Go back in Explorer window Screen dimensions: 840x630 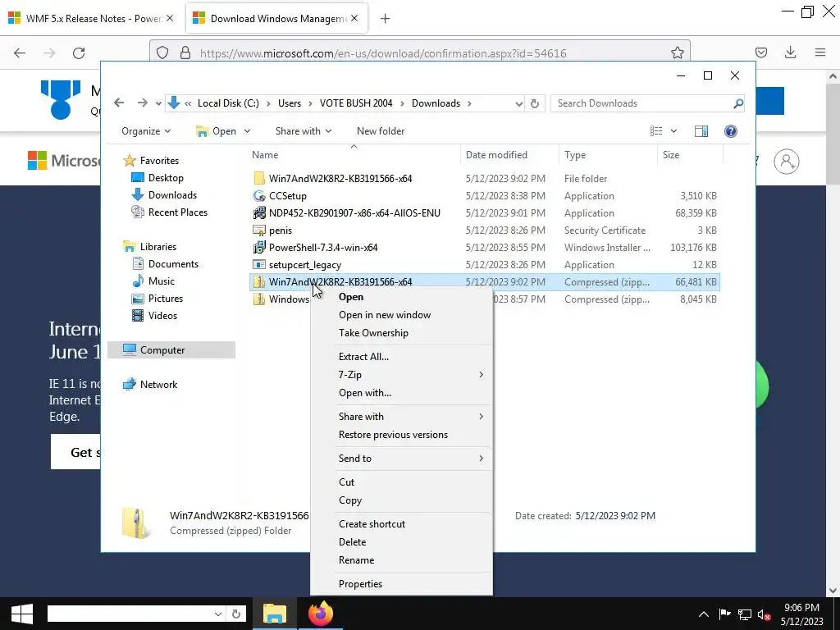119,103
